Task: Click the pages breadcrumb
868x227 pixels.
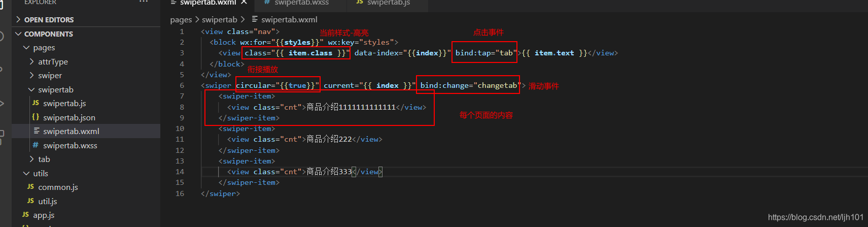Action: coord(181,20)
